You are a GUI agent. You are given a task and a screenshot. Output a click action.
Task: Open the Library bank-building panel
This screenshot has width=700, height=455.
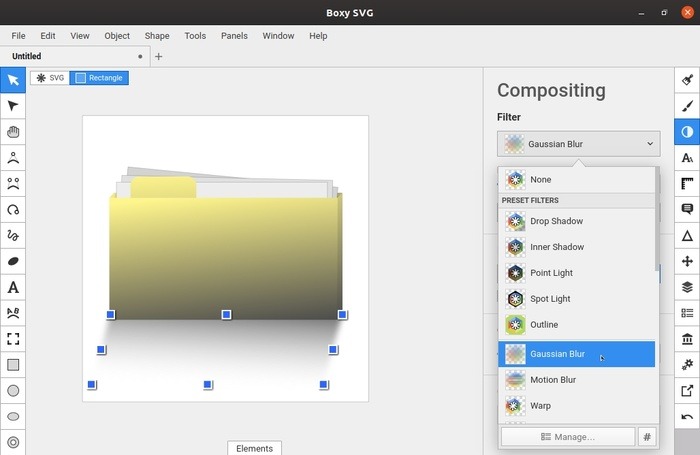687,339
